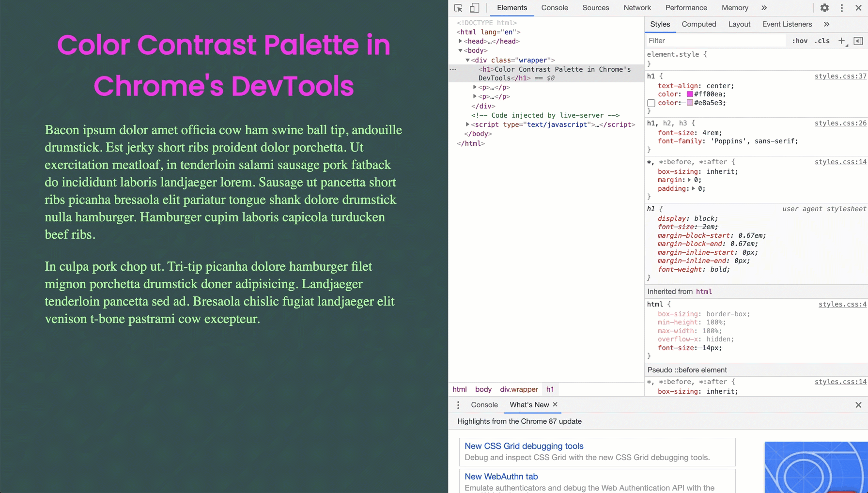The width and height of the screenshot is (868, 493).
Task: Open the h1 element actions ellipsis
Action: [453, 69]
